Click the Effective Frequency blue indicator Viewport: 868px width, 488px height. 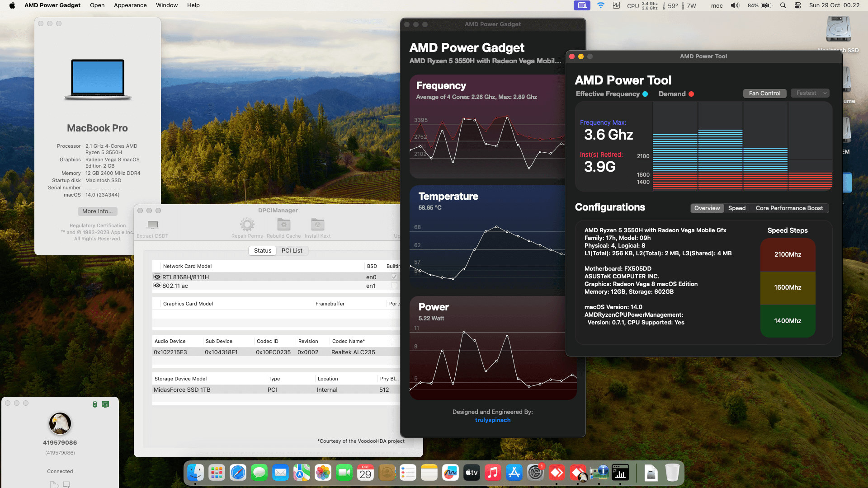tap(645, 94)
